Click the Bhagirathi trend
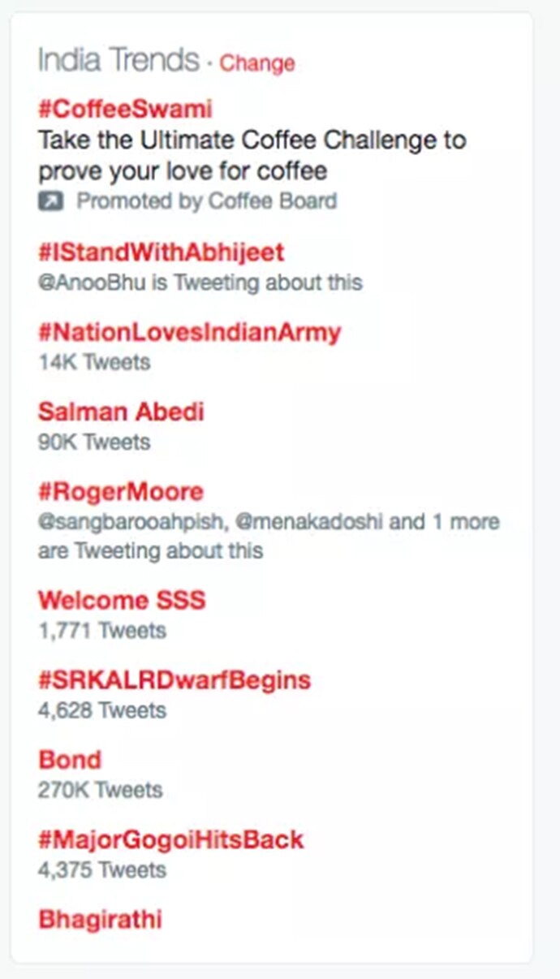The image size is (560, 979). click(100, 919)
